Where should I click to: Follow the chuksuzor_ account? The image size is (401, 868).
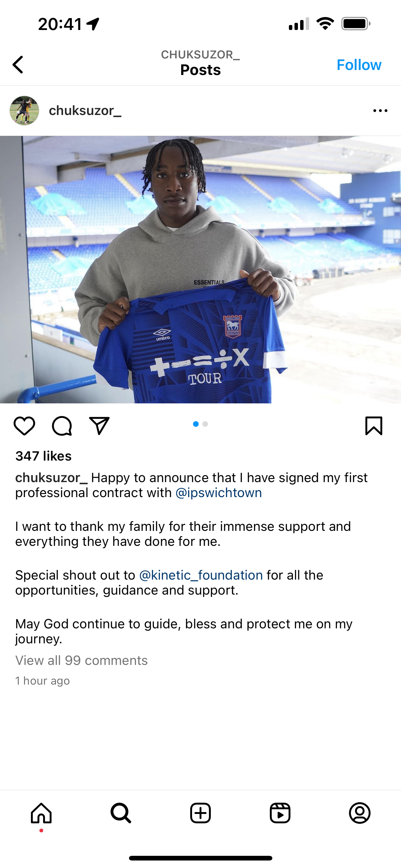pyautogui.click(x=359, y=65)
